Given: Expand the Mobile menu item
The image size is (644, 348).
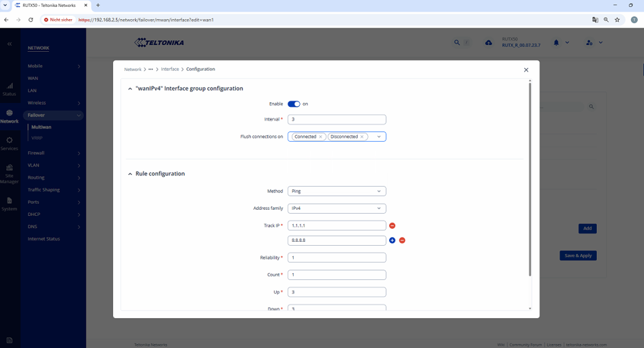Looking at the screenshot, I should (x=53, y=66).
